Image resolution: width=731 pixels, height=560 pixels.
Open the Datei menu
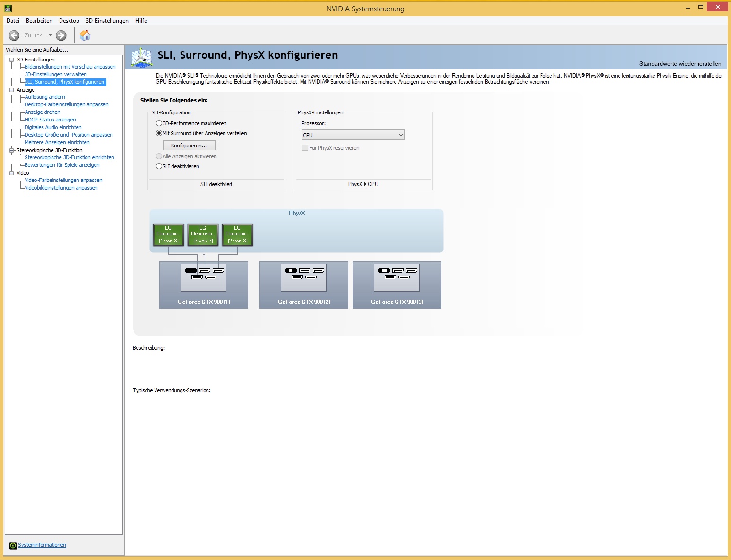[13, 21]
